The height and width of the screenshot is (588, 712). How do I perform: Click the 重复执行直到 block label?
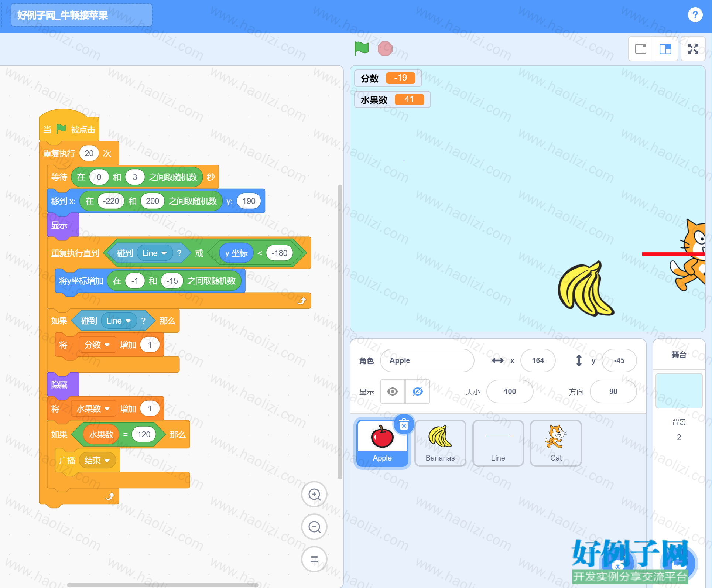tap(75, 253)
